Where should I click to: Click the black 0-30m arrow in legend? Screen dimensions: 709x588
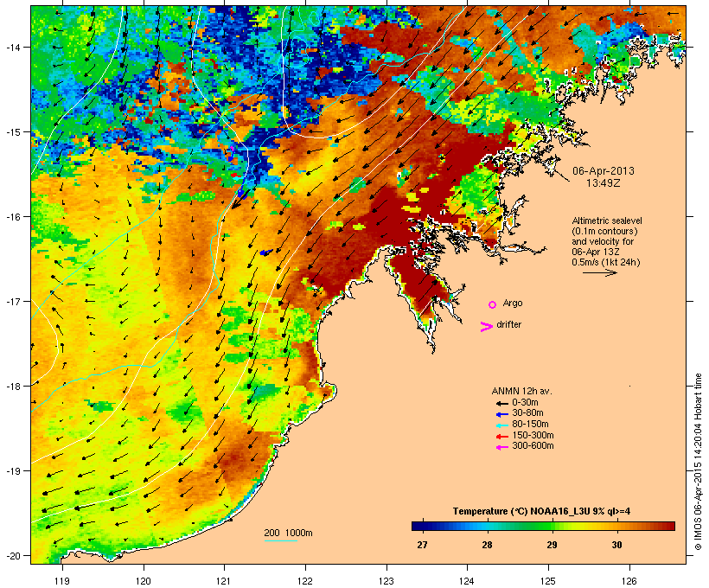click(501, 403)
